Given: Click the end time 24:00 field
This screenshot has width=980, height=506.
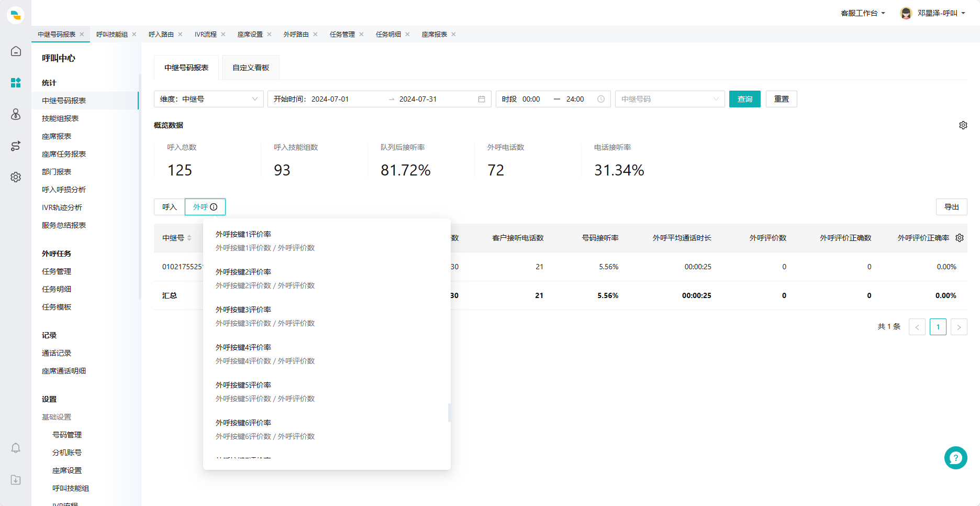Looking at the screenshot, I should [x=575, y=99].
